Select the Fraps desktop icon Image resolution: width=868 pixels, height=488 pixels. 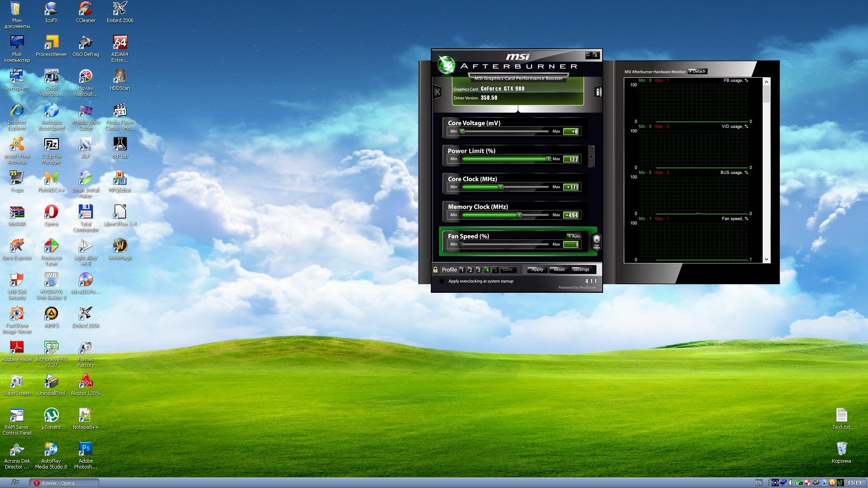[x=17, y=182]
